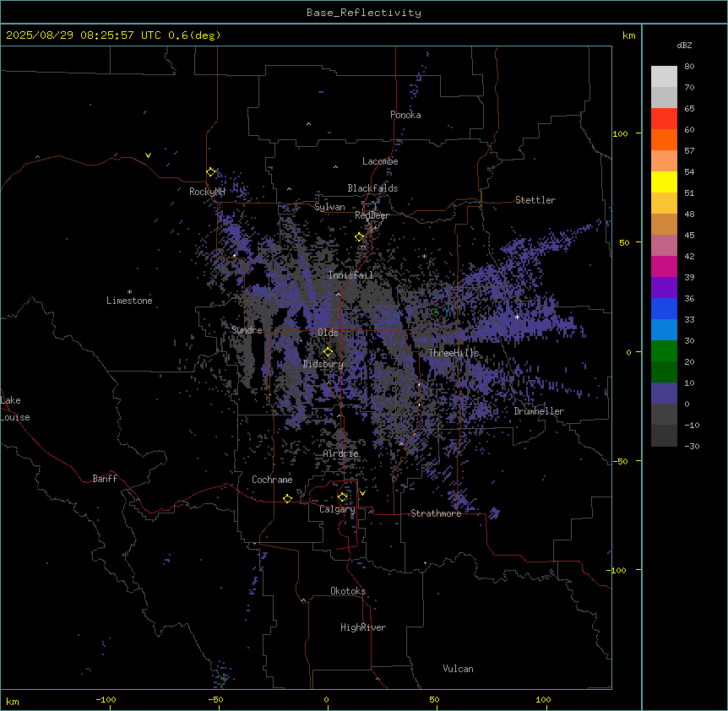
Task: Click the Olds label
Action: pos(328,333)
